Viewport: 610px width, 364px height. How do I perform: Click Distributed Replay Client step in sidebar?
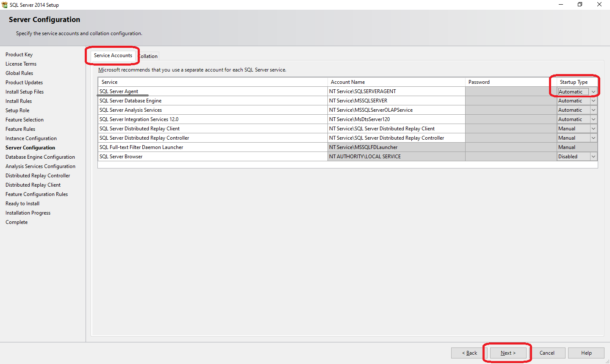tap(33, 185)
